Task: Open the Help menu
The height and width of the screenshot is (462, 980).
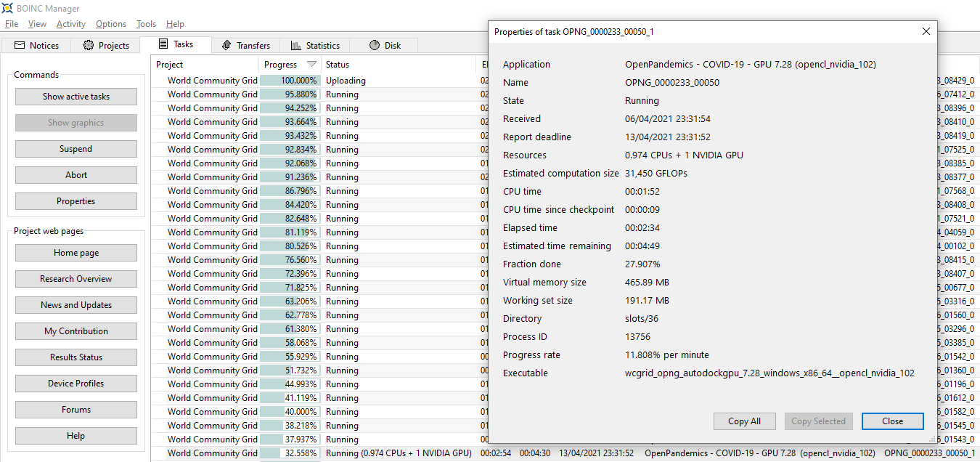Action: 175,24
